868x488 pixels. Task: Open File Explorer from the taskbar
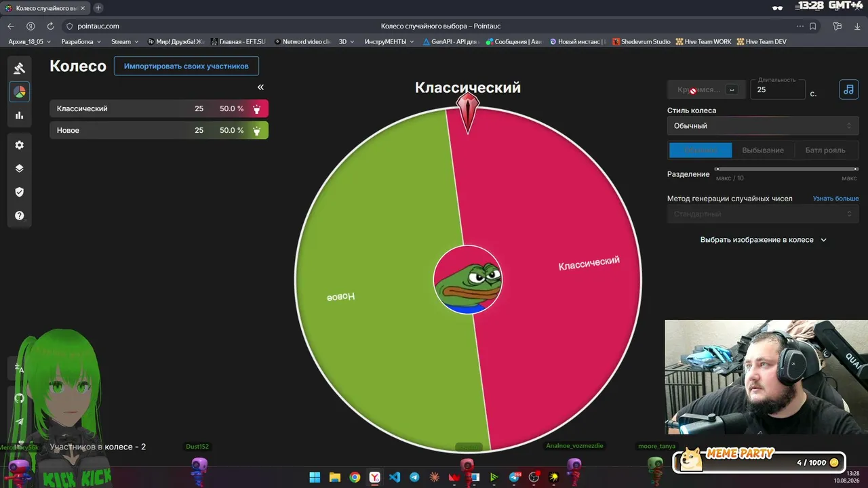pos(334,477)
